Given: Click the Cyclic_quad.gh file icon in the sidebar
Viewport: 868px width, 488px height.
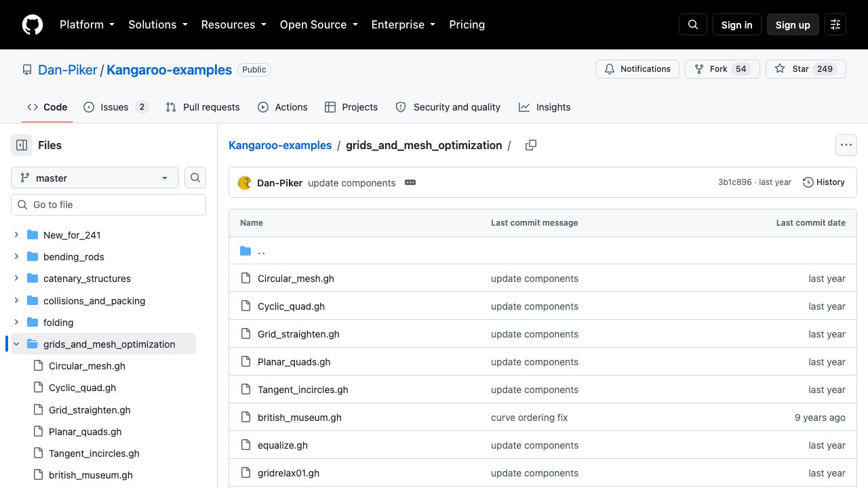Looking at the screenshot, I should [x=38, y=388].
